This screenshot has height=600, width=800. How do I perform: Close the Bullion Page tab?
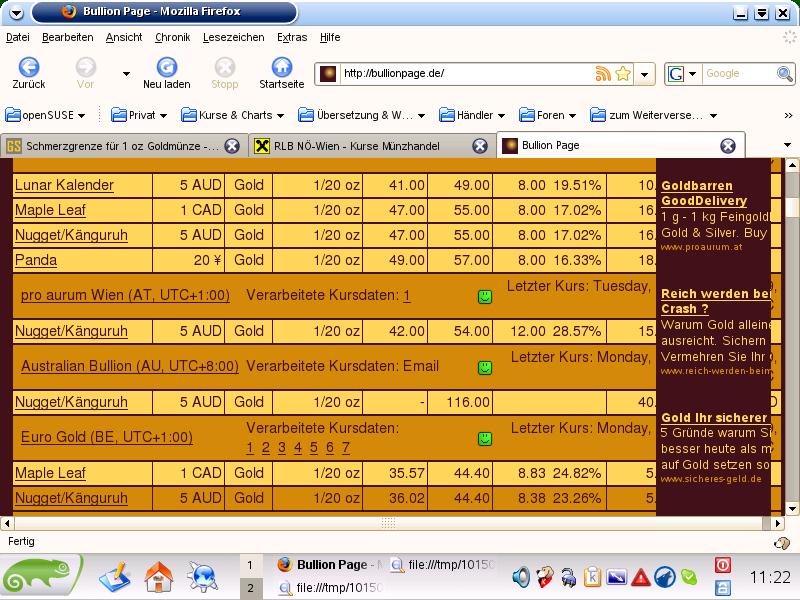(727, 146)
